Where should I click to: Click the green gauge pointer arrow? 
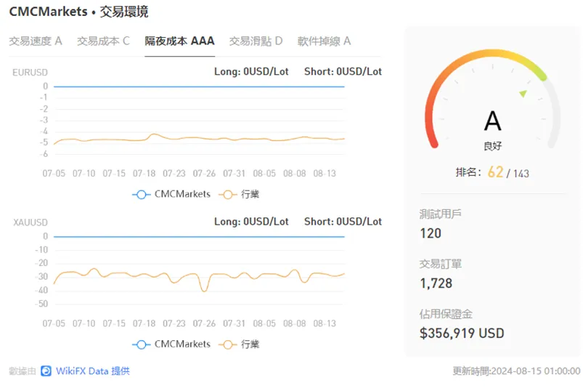coord(523,94)
